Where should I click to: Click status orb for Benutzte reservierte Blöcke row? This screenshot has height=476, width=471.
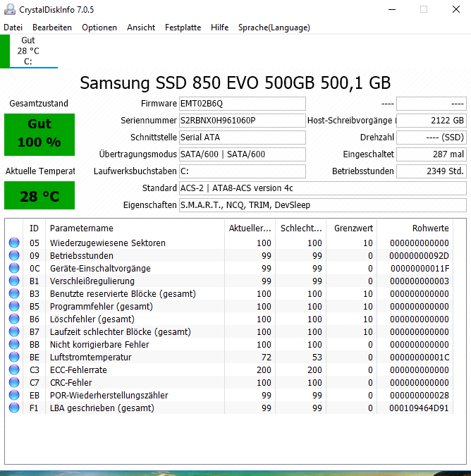pos(14,294)
